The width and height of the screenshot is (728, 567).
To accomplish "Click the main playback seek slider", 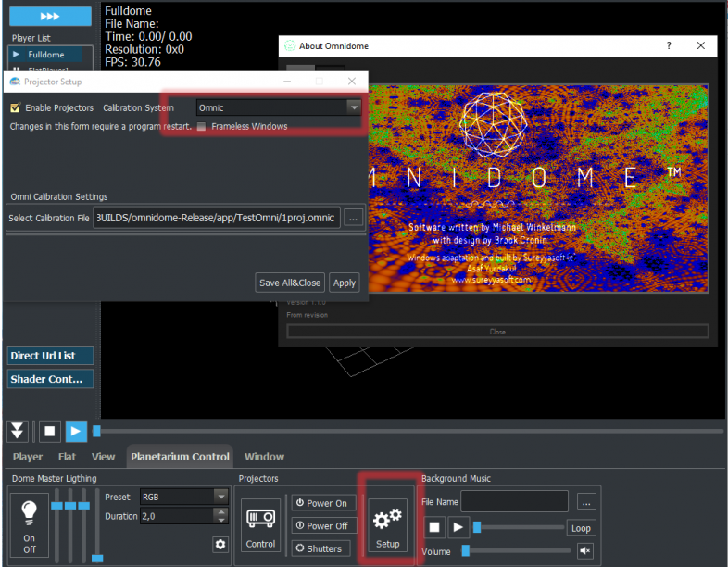I will (408, 432).
